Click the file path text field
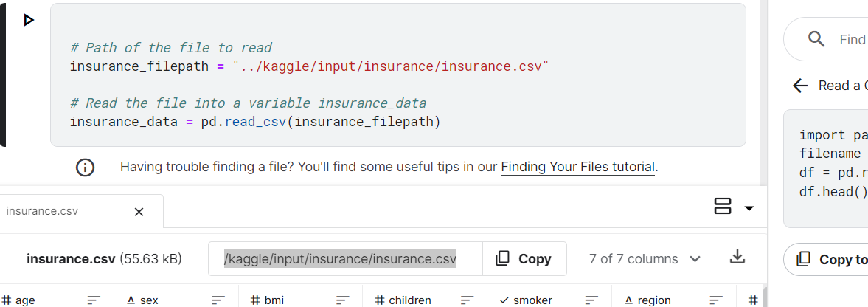This screenshot has width=868, height=307. point(345,259)
